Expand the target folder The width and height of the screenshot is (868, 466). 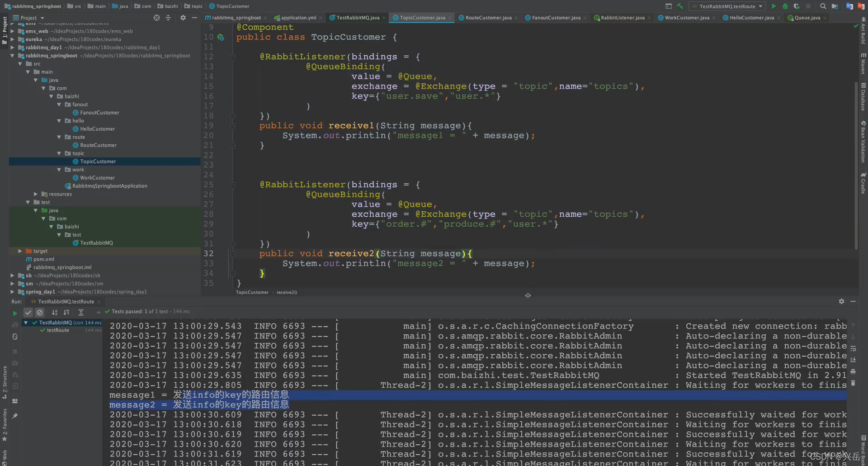(20, 251)
